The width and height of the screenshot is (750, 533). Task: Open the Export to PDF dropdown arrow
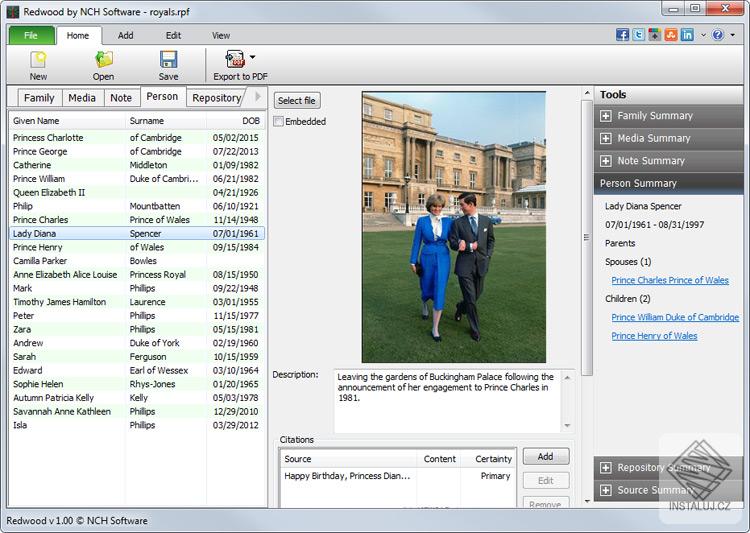pyautogui.click(x=252, y=58)
